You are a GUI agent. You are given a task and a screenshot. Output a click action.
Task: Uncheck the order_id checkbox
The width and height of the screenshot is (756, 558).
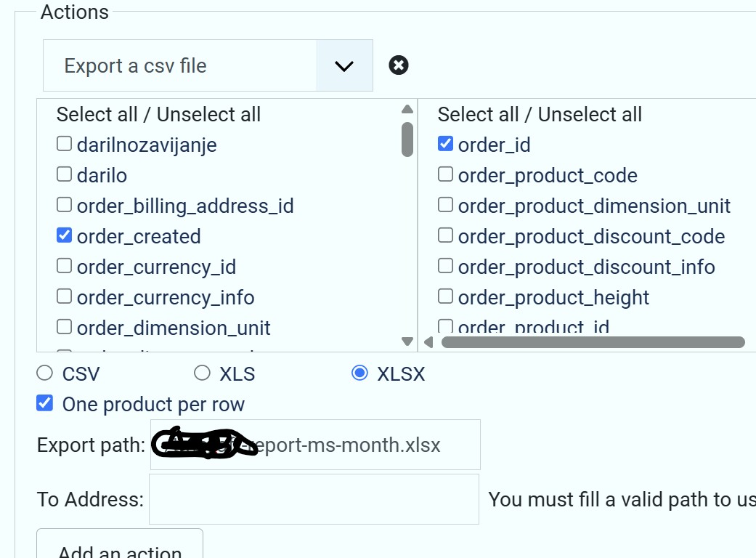(x=445, y=144)
